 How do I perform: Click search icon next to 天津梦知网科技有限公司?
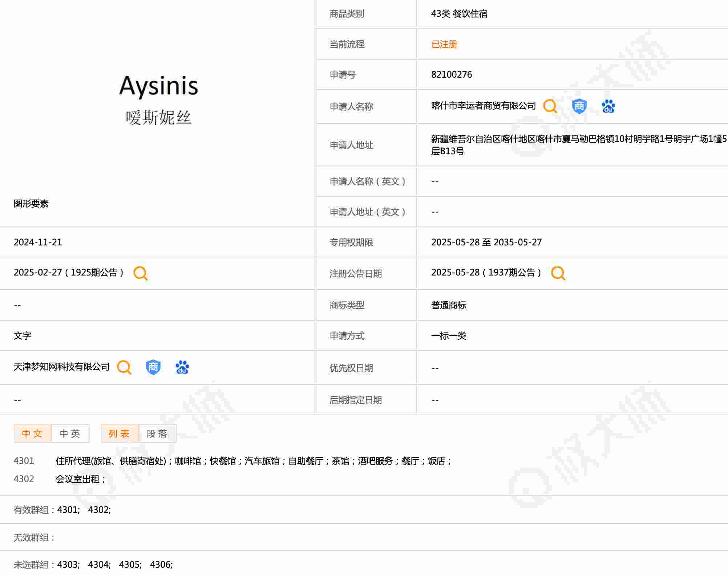pos(124,367)
